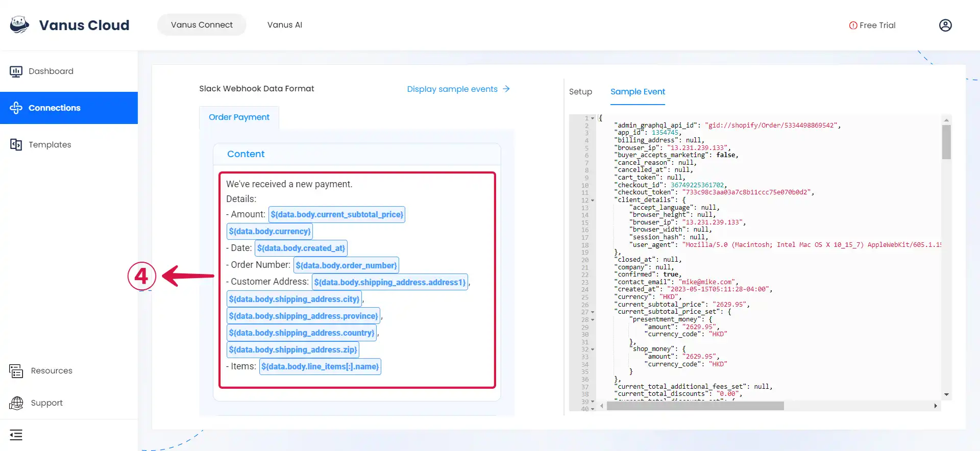Click in the Content message editor text

[x=357, y=280]
